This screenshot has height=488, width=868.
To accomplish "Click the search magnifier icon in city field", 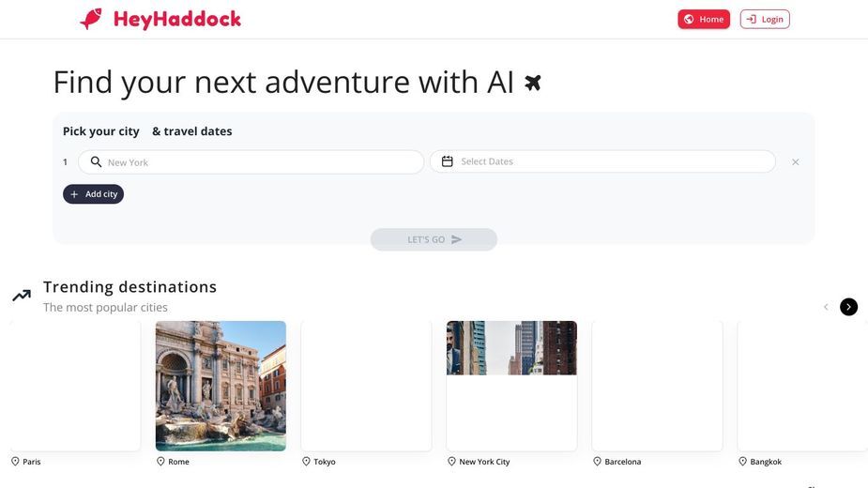I will point(96,161).
